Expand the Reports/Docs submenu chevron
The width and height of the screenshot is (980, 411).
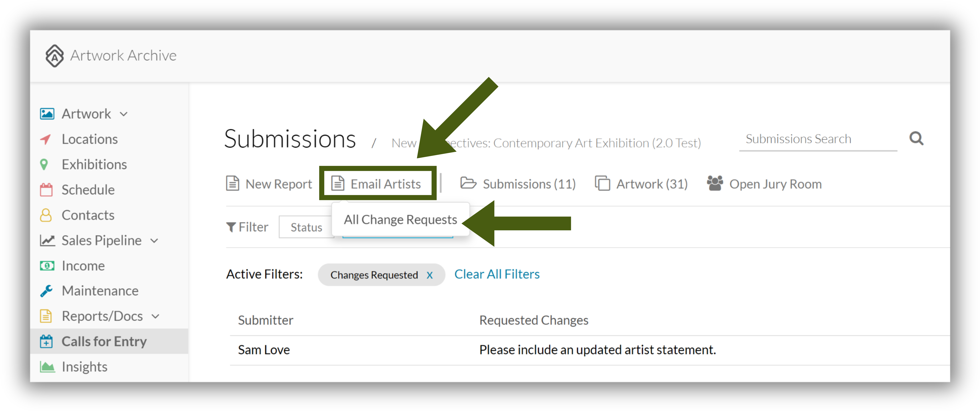pyautogui.click(x=155, y=316)
